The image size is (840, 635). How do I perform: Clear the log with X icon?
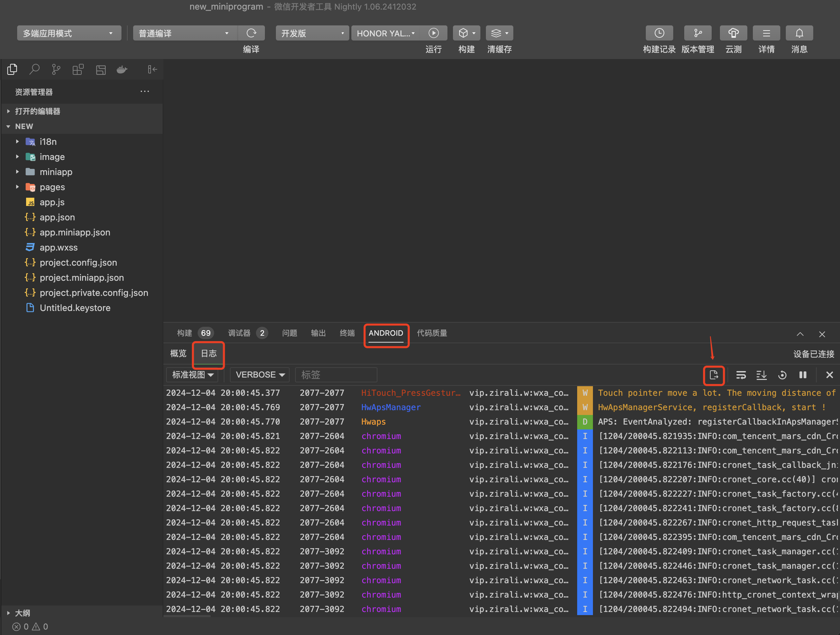point(830,375)
